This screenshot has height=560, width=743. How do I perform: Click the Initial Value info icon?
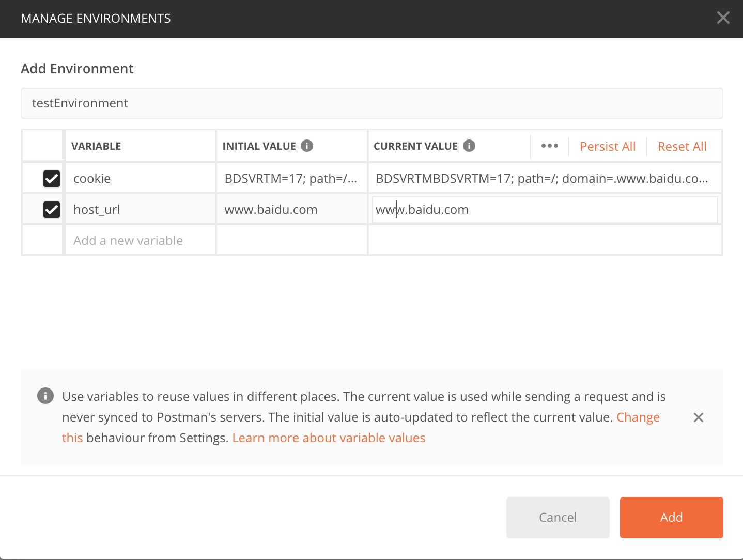[307, 146]
